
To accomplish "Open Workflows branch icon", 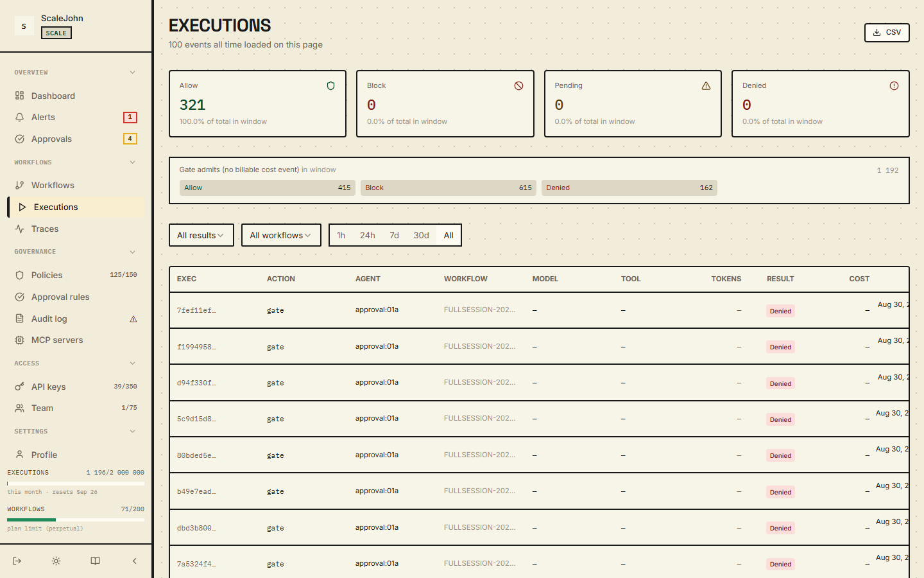I will pos(19,185).
